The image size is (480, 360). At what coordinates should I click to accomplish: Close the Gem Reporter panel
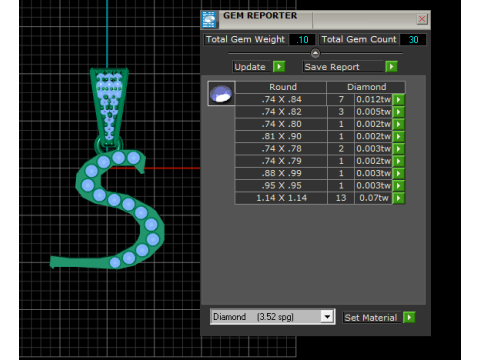422,19
